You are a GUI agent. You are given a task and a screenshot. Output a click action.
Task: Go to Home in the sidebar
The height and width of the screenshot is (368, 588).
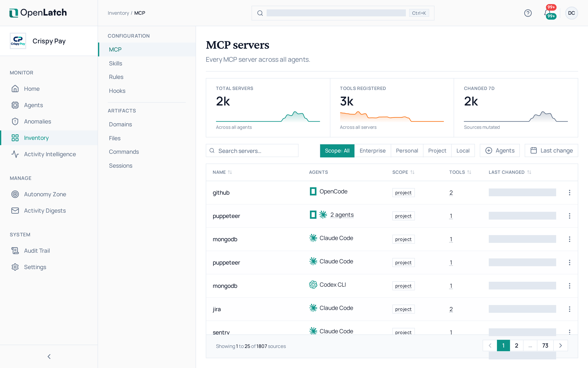pos(49,89)
